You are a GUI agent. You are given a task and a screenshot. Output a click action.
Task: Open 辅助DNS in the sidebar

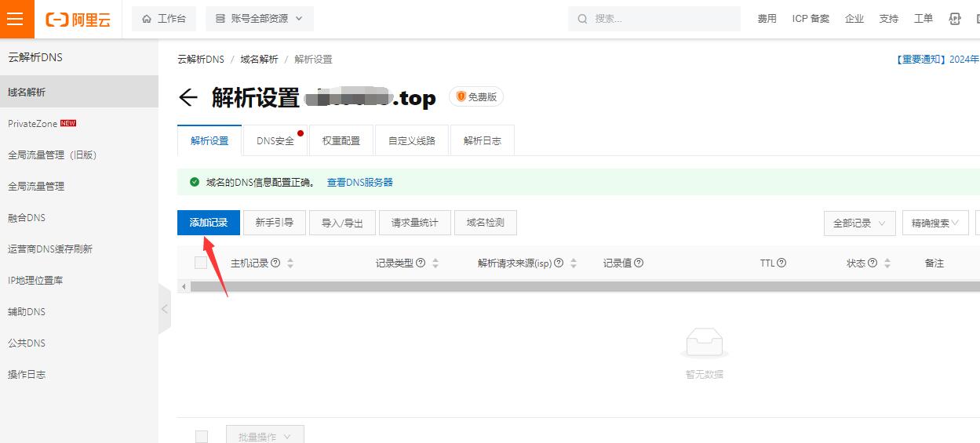point(79,311)
